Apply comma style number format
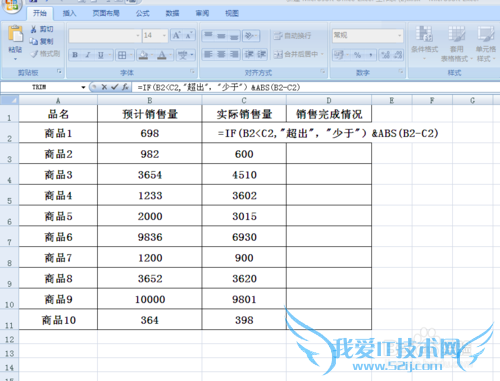Image resolution: width=500 pixels, height=381 pixels. coord(370,55)
